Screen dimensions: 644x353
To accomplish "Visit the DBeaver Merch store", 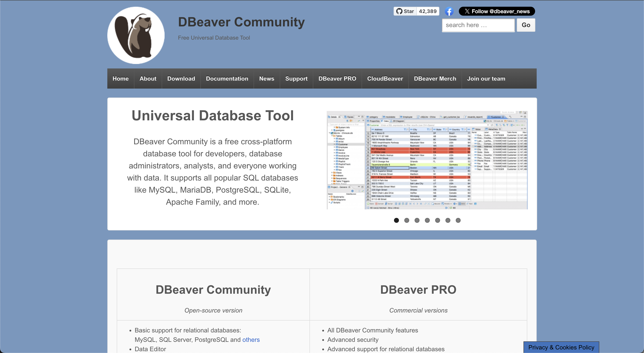I will [x=435, y=78].
